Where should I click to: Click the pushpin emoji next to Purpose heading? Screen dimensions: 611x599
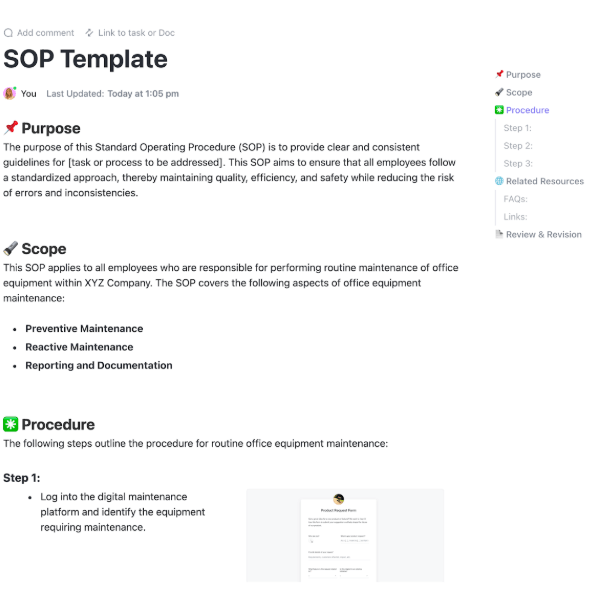pos(11,128)
